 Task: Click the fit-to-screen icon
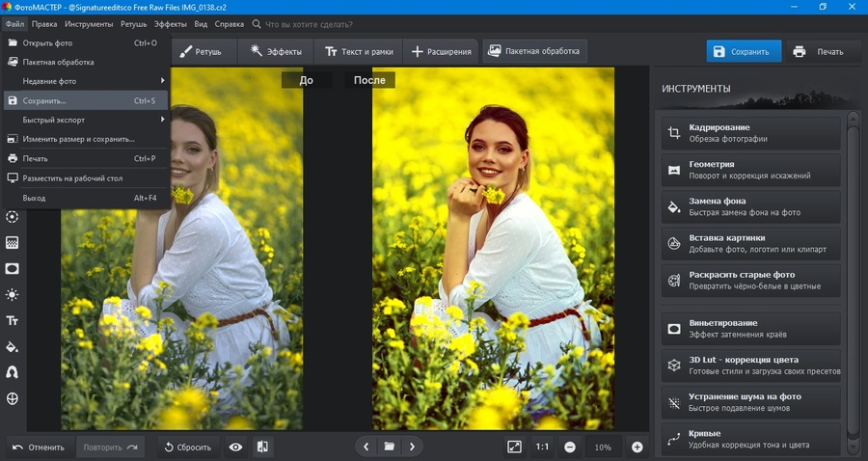[514, 447]
